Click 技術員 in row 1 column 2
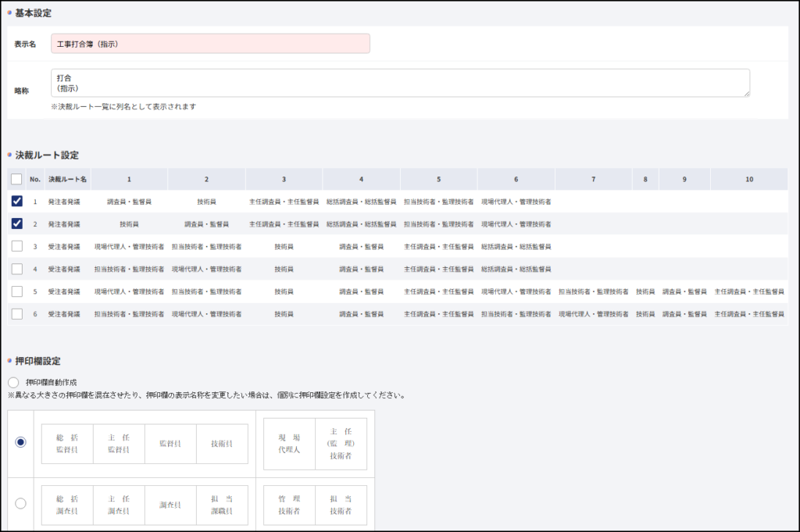This screenshot has height=532, width=800. point(206,202)
